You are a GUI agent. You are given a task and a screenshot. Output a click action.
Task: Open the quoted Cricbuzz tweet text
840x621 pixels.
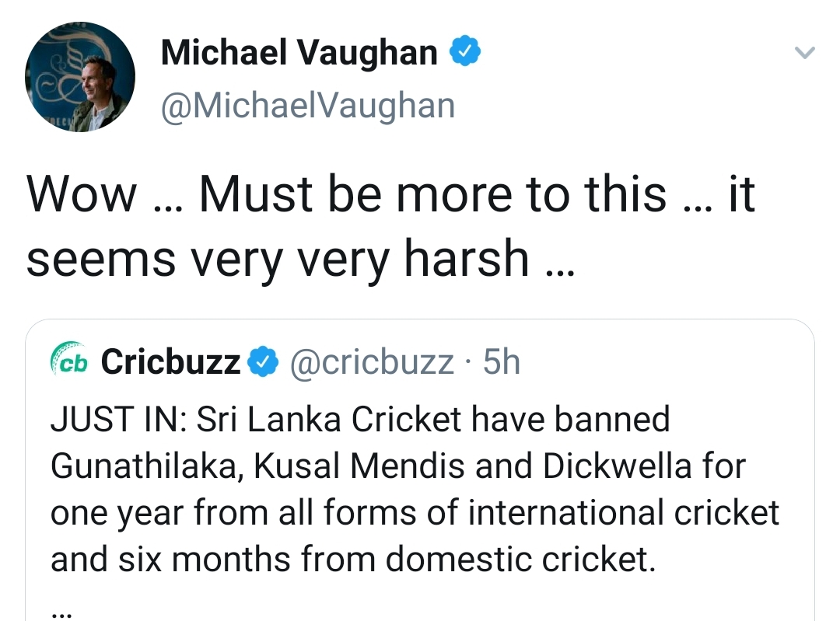(415, 489)
